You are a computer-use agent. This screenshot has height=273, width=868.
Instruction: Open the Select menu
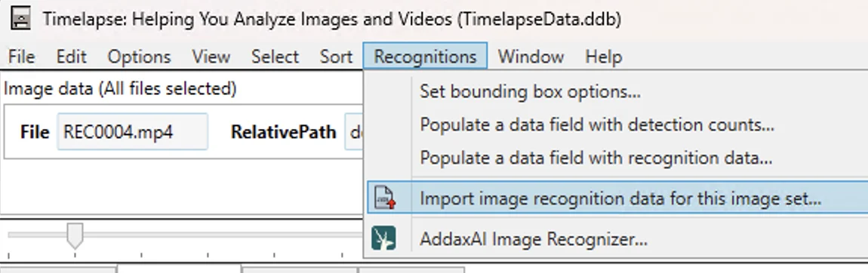tap(275, 57)
